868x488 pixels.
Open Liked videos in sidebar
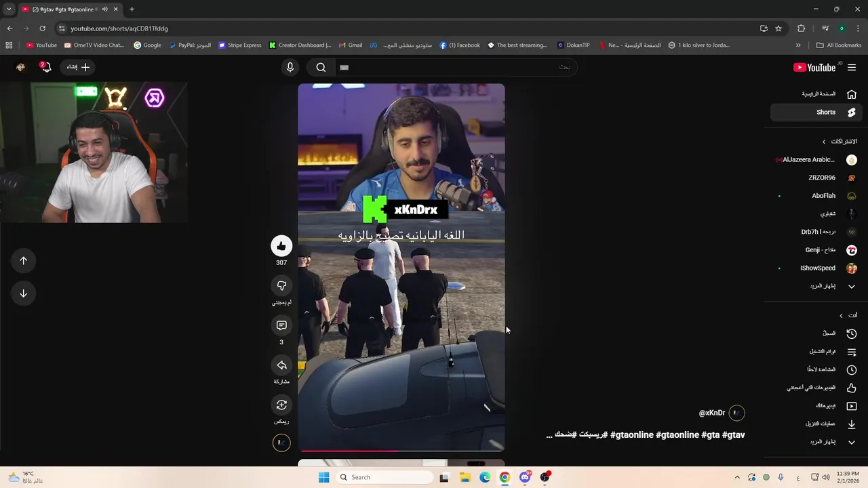pos(816,388)
